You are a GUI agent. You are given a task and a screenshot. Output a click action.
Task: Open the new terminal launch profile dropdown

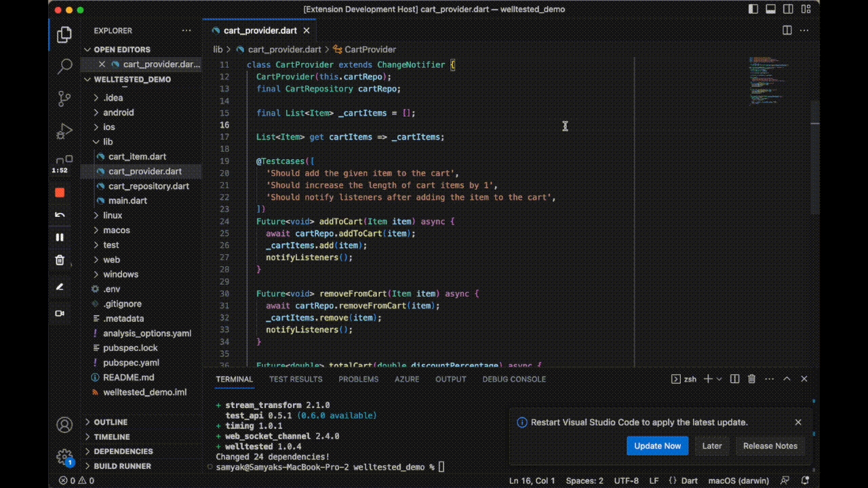click(719, 379)
